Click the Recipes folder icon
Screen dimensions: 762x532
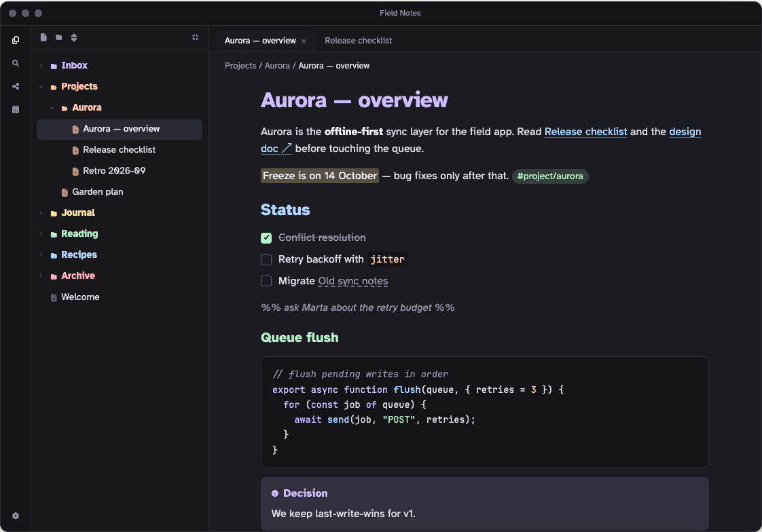point(54,255)
